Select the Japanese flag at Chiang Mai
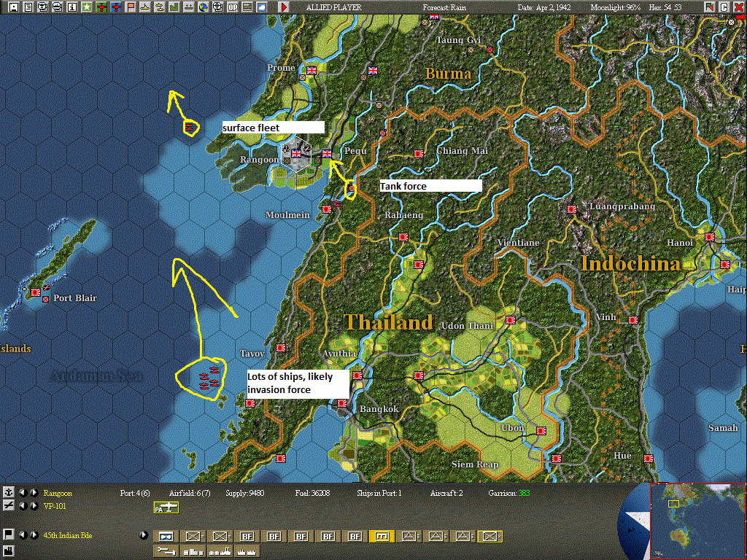Viewport: 747px width, 560px height. coord(419,153)
